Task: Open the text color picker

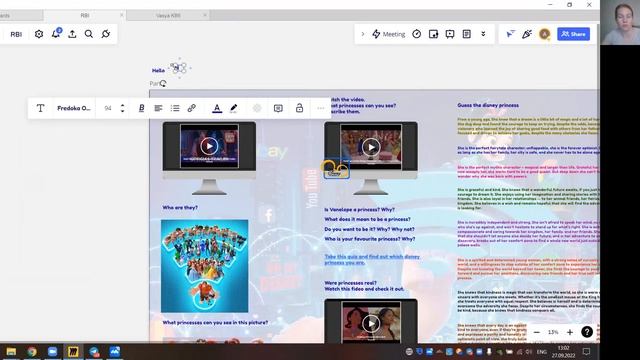Action: (x=217, y=108)
